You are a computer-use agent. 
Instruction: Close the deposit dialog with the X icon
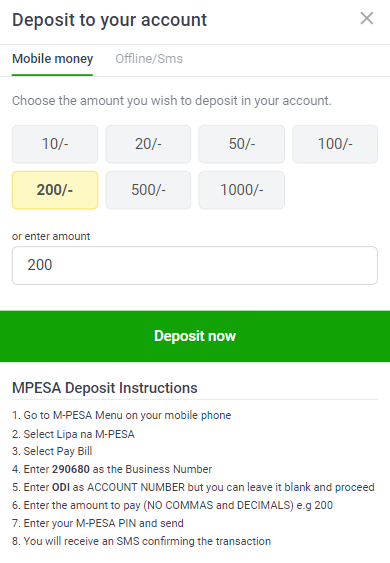click(x=367, y=18)
